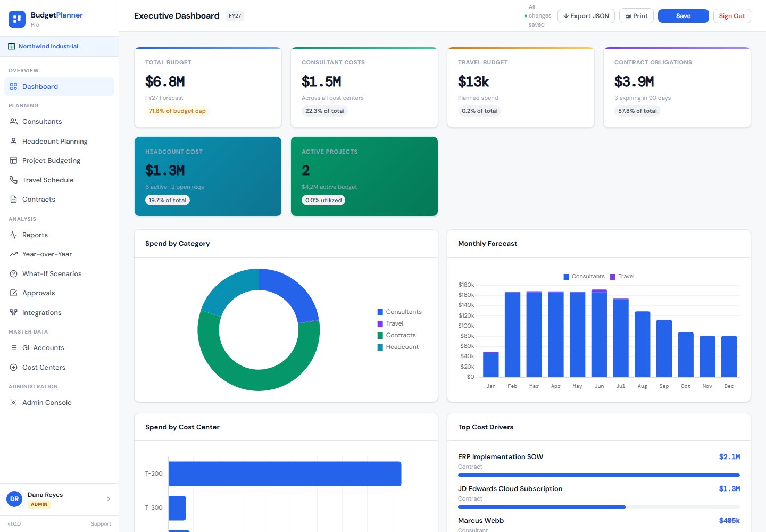Toggle Consultants series in Monthly Forecast legend
766x532 pixels.
584,276
